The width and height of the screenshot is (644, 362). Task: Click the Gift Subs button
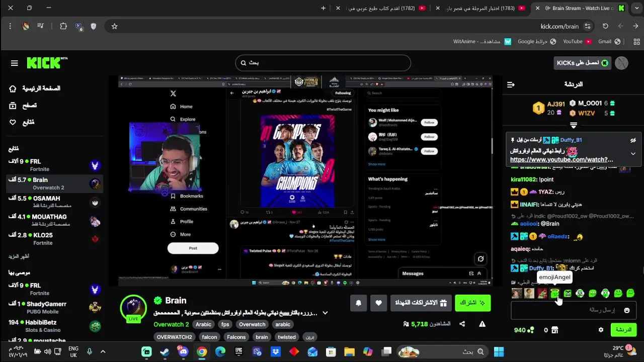[x=421, y=303]
